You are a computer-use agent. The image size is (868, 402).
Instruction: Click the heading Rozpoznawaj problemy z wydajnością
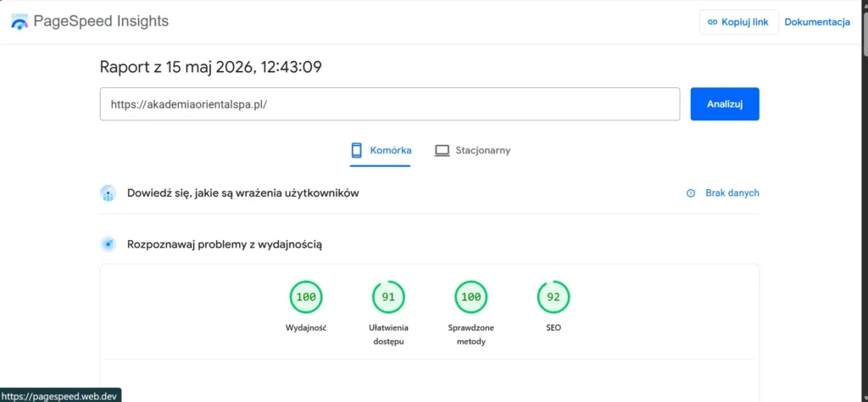pyautogui.click(x=225, y=244)
